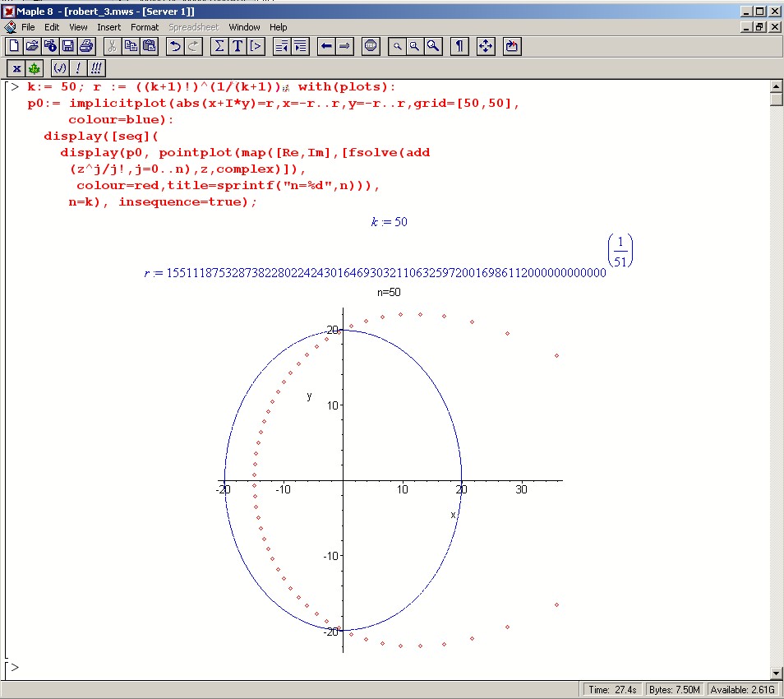The height and width of the screenshot is (699, 784).
Task: Open a URL with the toolbar icon
Action: [50, 47]
